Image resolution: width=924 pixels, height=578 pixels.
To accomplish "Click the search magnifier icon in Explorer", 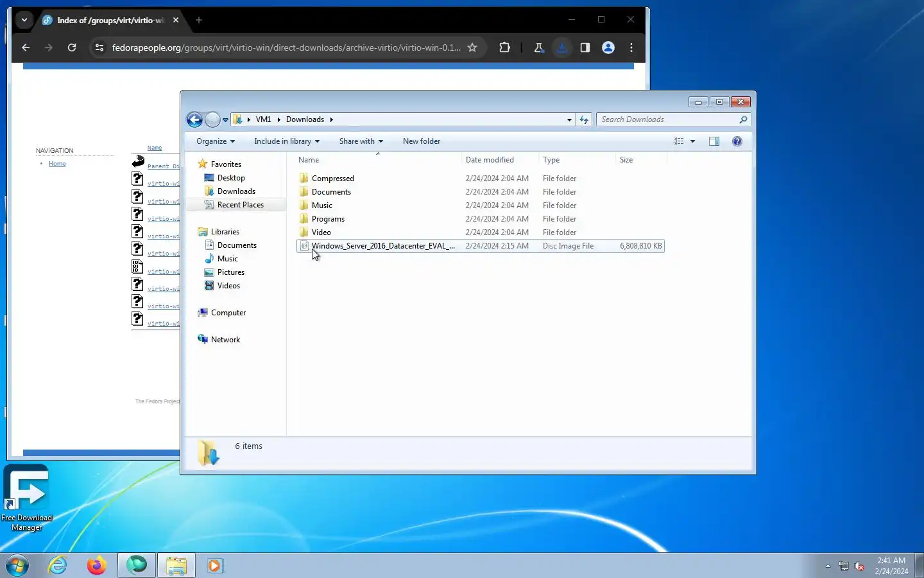I will (x=743, y=119).
